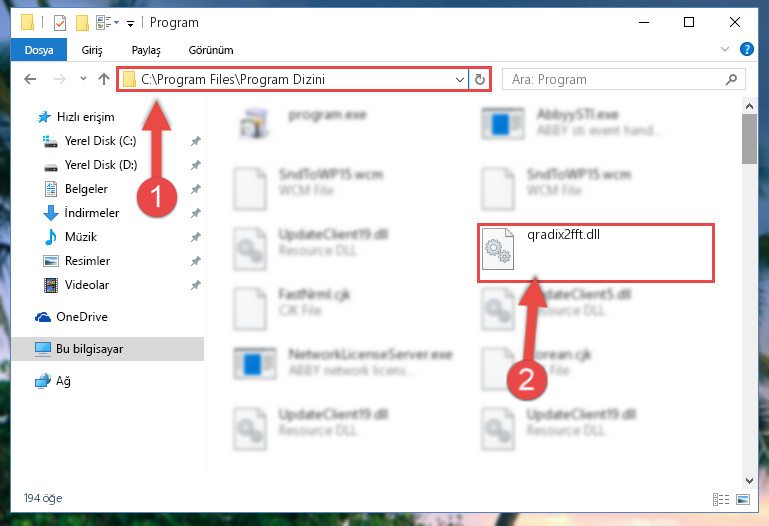Switch to the Details view icon
The height and width of the screenshot is (526, 769).
tap(720, 499)
